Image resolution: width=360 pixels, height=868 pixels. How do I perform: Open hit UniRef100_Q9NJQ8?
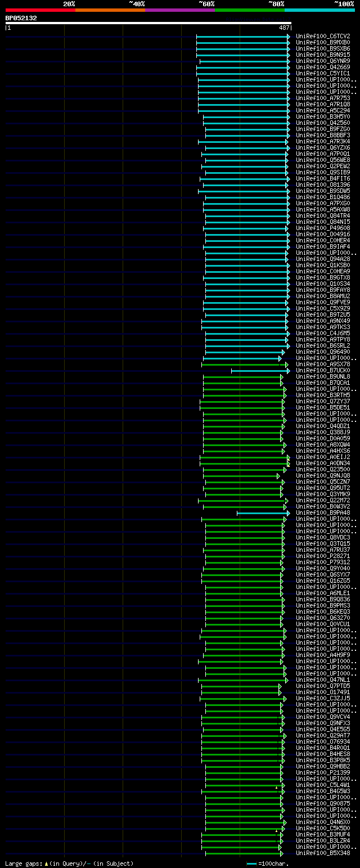[323, 475]
